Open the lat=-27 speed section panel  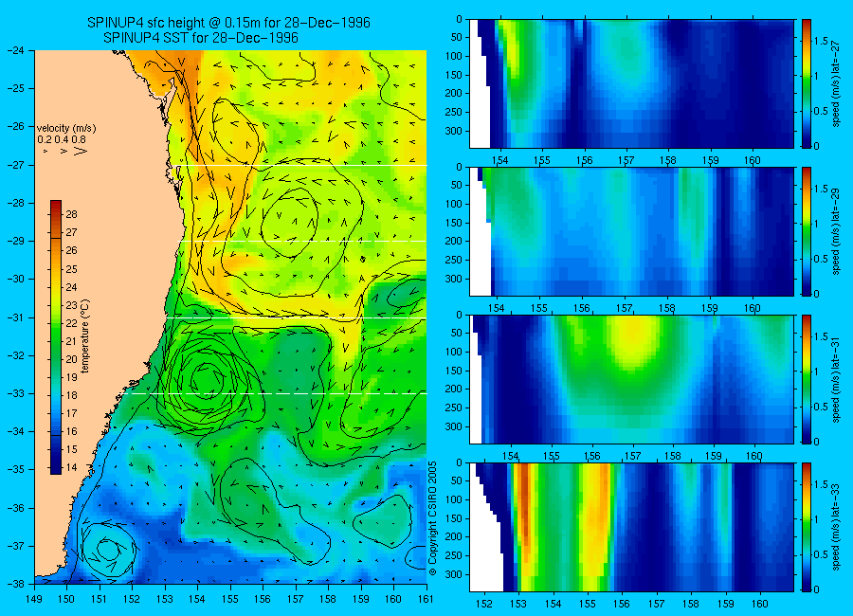(x=631, y=83)
